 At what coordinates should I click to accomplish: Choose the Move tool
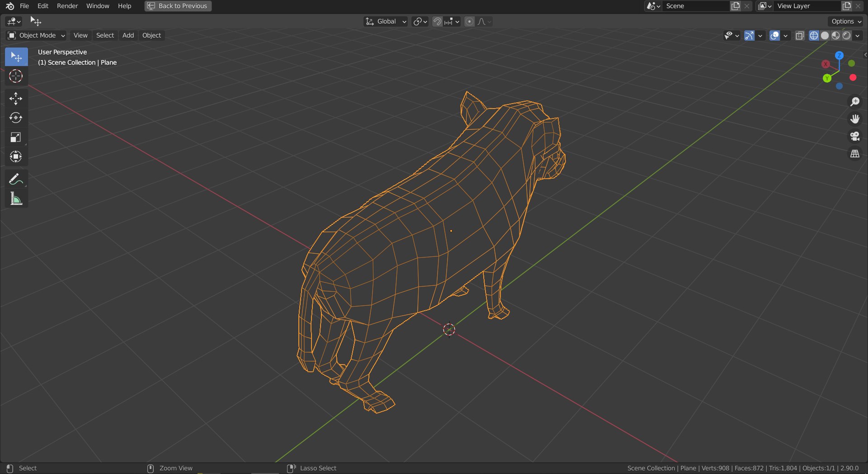click(x=16, y=99)
